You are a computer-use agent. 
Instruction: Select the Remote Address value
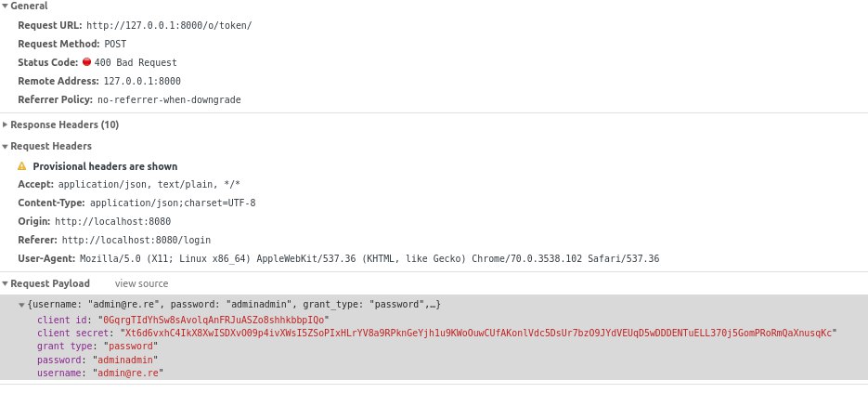(x=142, y=81)
